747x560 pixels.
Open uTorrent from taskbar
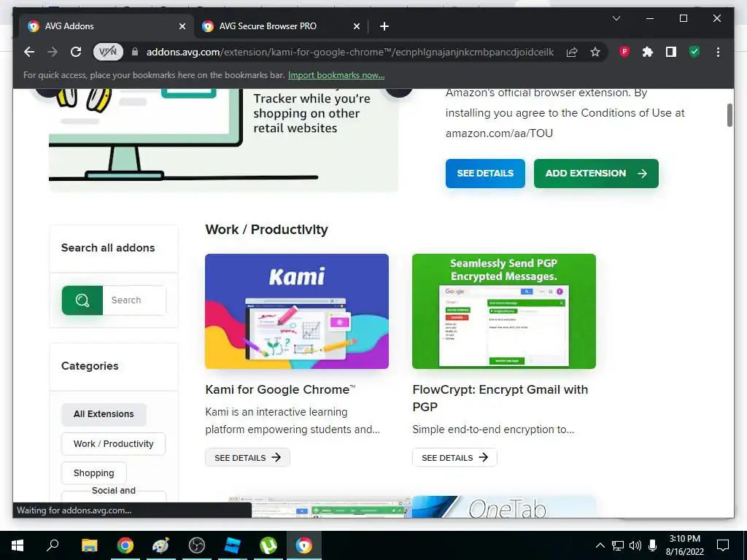[x=268, y=545]
